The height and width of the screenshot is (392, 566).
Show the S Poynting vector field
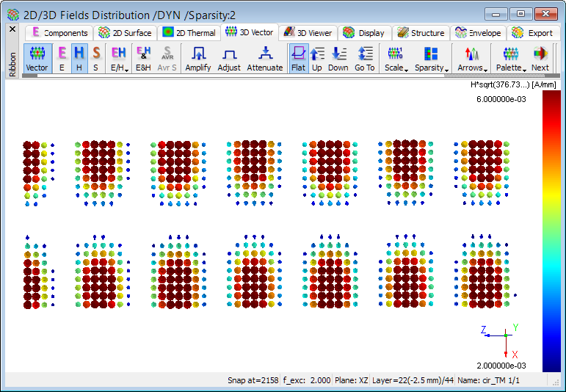pyautogui.click(x=96, y=59)
